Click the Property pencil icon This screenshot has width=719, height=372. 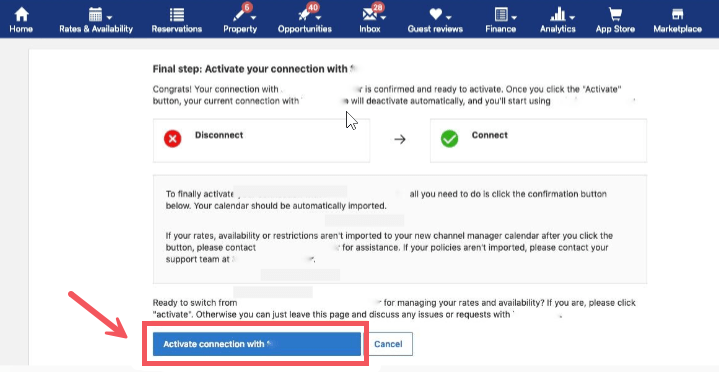[240, 15]
